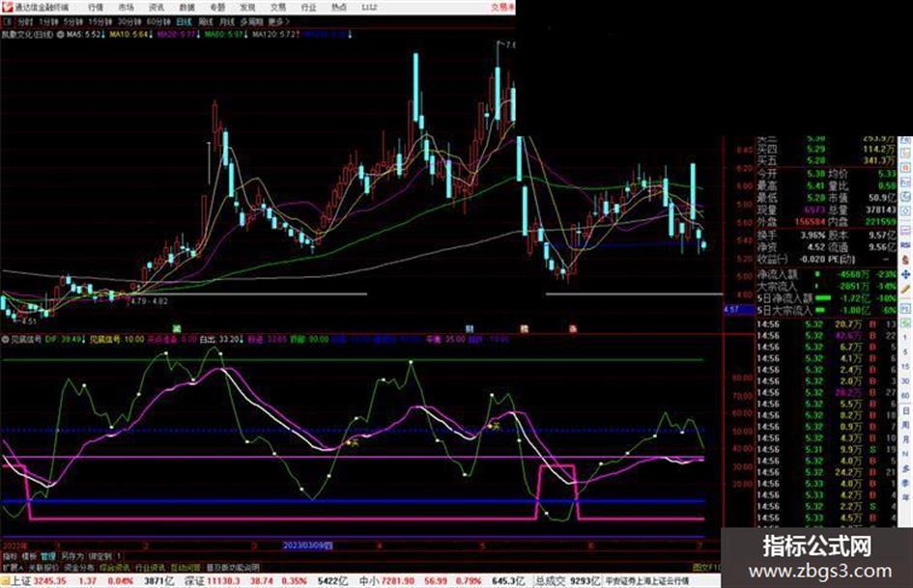Screen dimensions: 913x588
Task: Click sidebar 年 yearly shortcut
Action: (905, 498)
